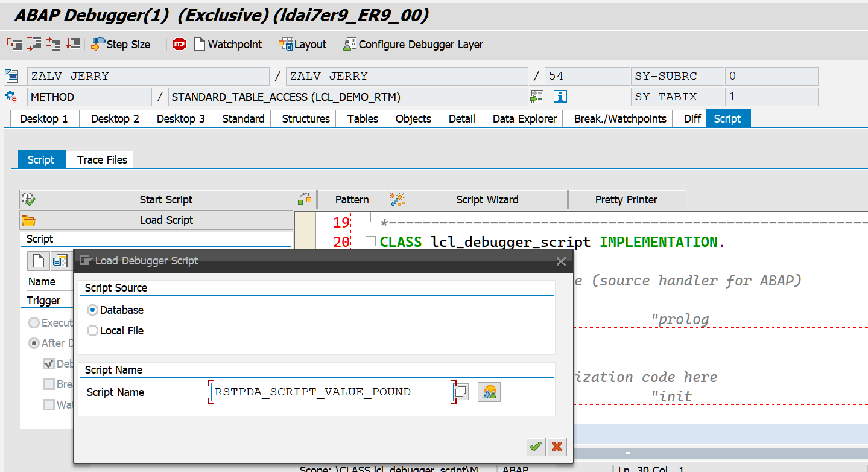Click the navigate-to-source icon after STANDARD_TABLE_ACCESS
Viewport: 868px width, 472px height.
pyautogui.click(x=537, y=97)
